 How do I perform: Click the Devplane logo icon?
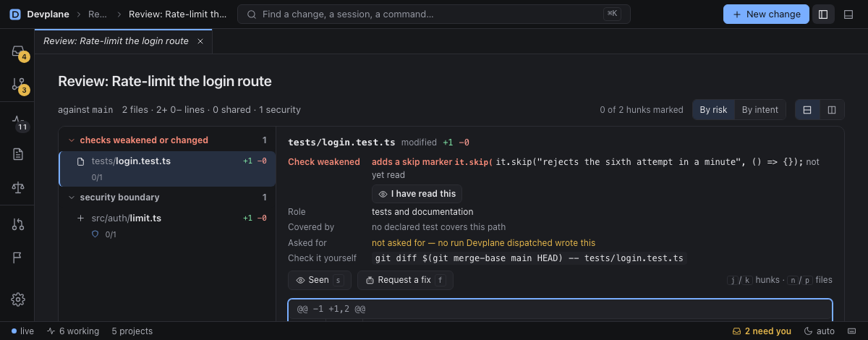[x=15, y=14]
